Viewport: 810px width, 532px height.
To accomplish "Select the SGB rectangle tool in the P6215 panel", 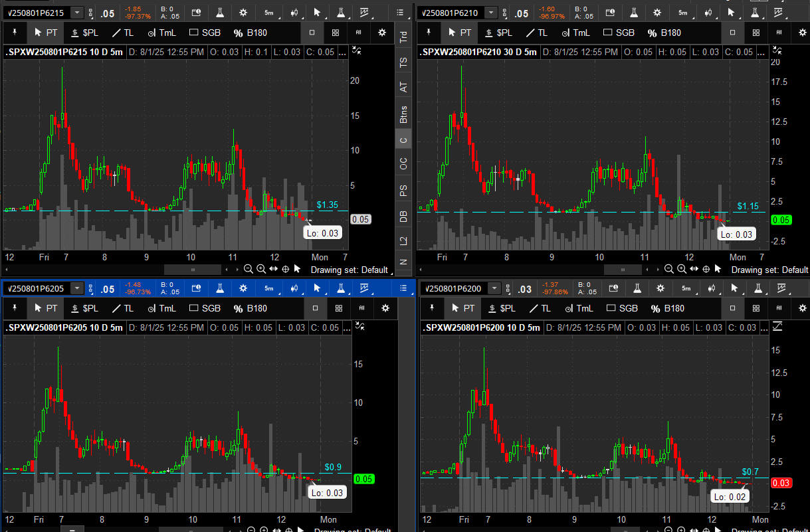I will [x=205, y=33].
